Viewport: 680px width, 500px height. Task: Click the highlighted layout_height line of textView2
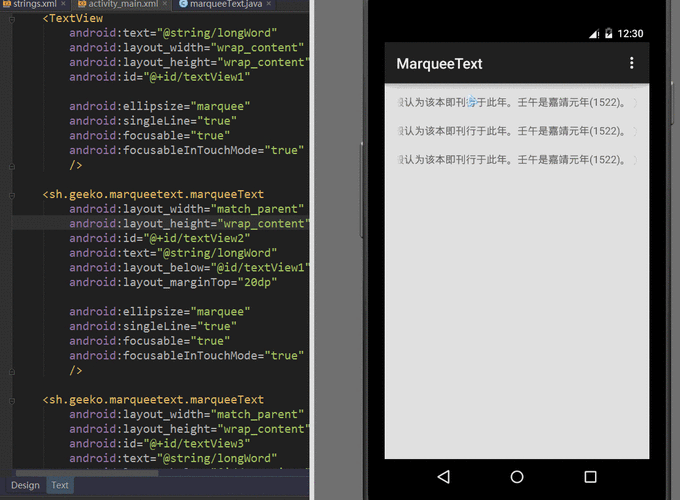[189, 223]
